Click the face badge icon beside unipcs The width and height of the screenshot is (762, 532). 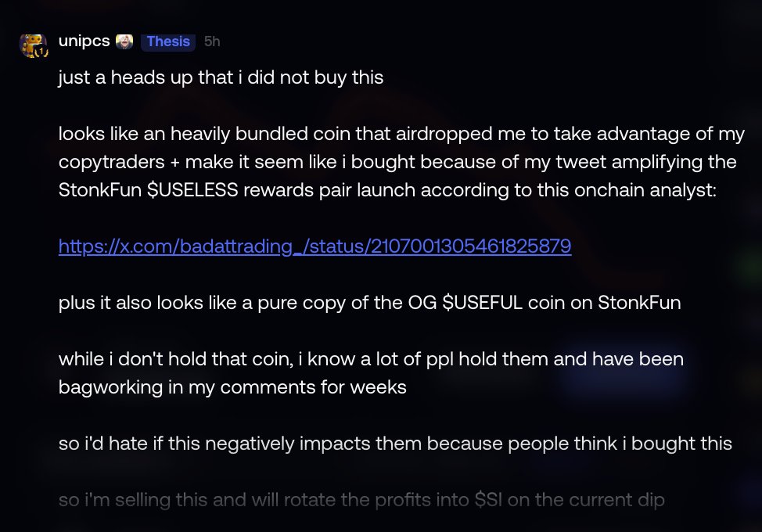pyautogui.click(x=124, y=41)
